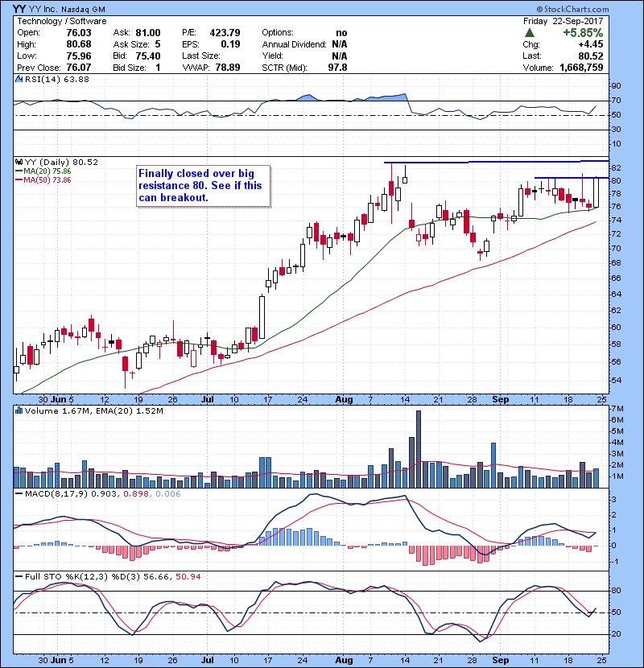The height and width of the screenshot is (668, 644).
Task: Click the VWAP value 78.89
Action: 228,68
